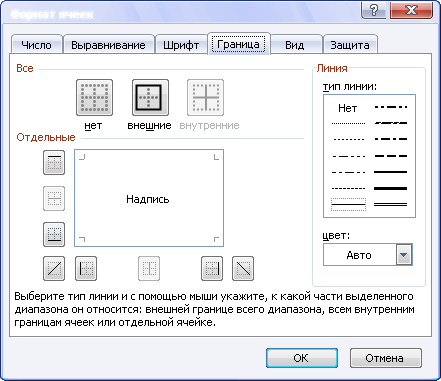Open the 'Шрифт' tab
The image size is (441, 381).
(x=181, y=45)
